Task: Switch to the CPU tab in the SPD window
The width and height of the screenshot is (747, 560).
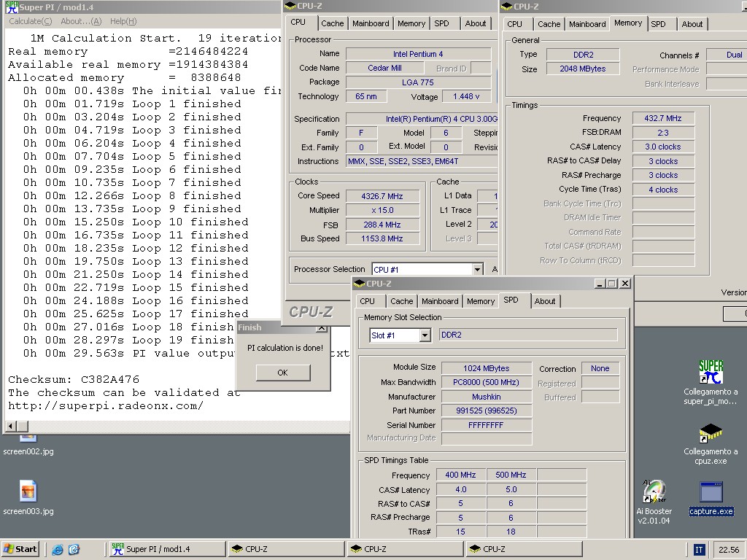Action: coord(367,301)
